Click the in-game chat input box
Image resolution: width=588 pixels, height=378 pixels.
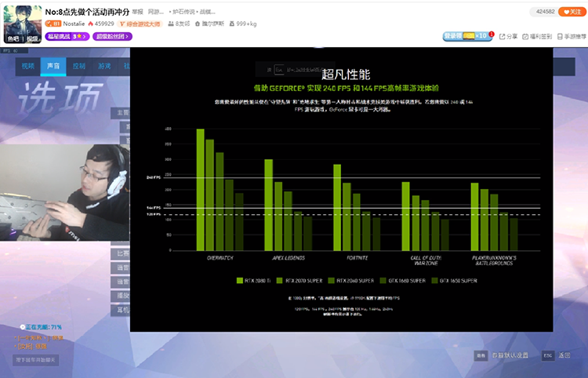coord(36,360)
